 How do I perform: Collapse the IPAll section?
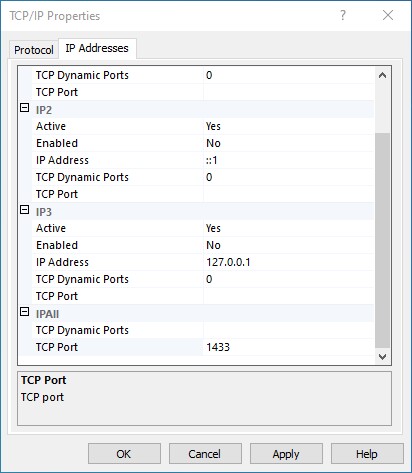[25, 312]
